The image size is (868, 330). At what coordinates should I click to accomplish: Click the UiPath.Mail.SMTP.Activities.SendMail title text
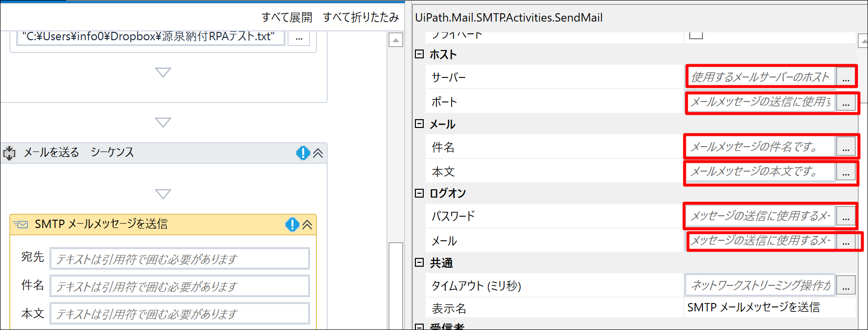pos(509,18)
